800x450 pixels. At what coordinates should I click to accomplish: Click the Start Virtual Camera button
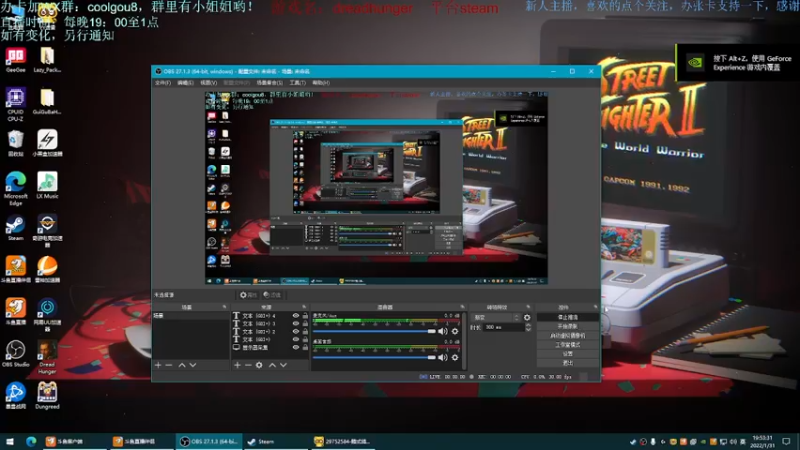[x=567, y=336]
